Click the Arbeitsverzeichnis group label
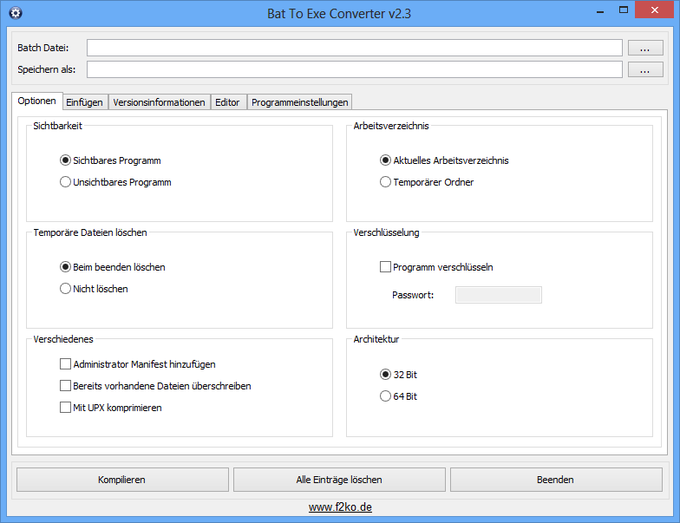Viewport: 680px width, 523px height. [x=391, y=126]
